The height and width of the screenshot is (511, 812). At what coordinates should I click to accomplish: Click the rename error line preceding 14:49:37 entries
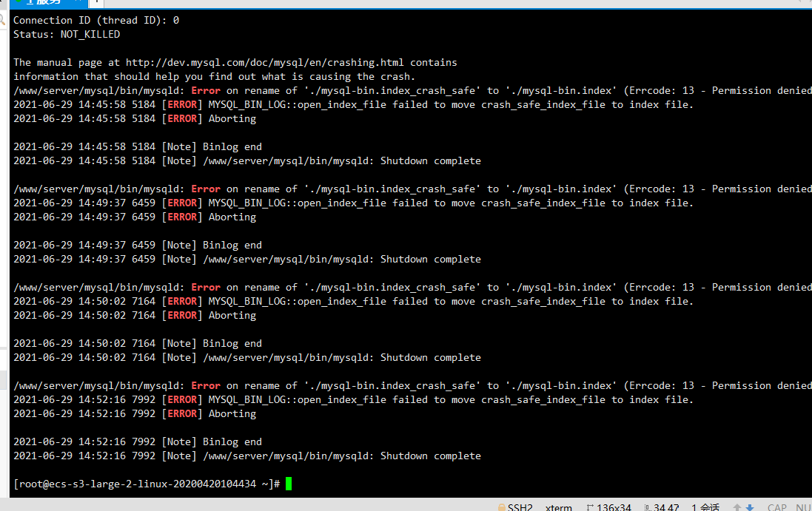coord(413,189)
